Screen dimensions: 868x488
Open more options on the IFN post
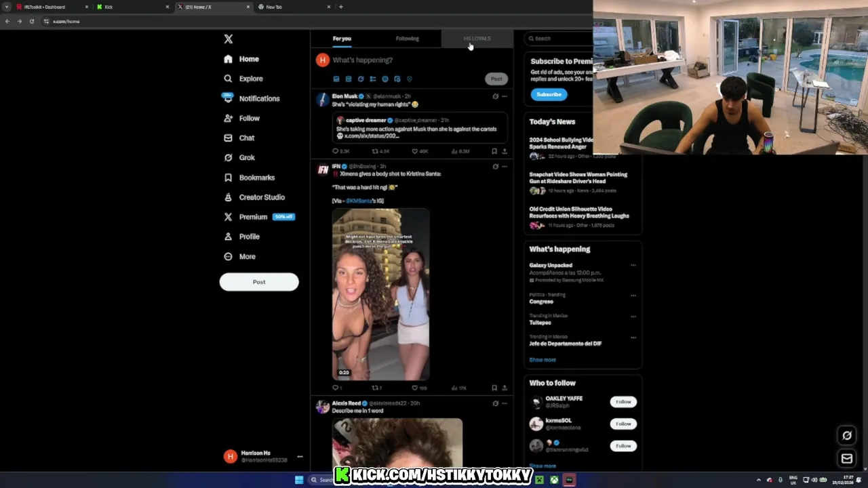click(x=505, y=167)
